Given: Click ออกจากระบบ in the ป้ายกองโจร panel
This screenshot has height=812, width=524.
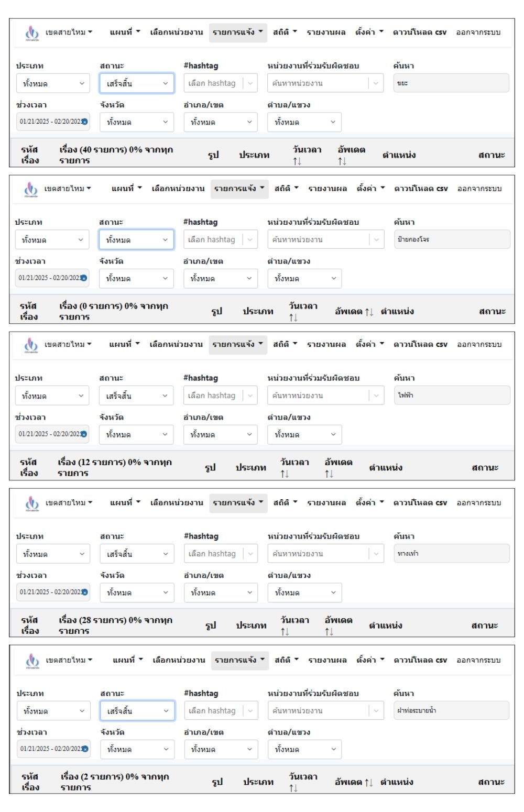Looking at the screenshot, I should [x=479, y=189].
